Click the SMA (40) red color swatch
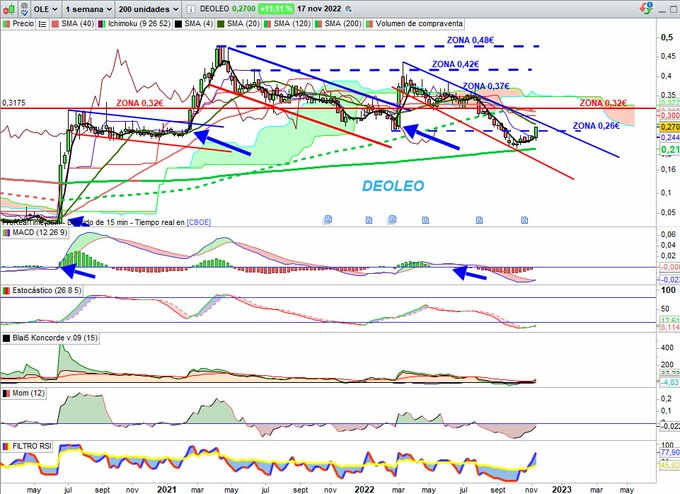Viewport: 680px width, 494px height. click(55, 24)
